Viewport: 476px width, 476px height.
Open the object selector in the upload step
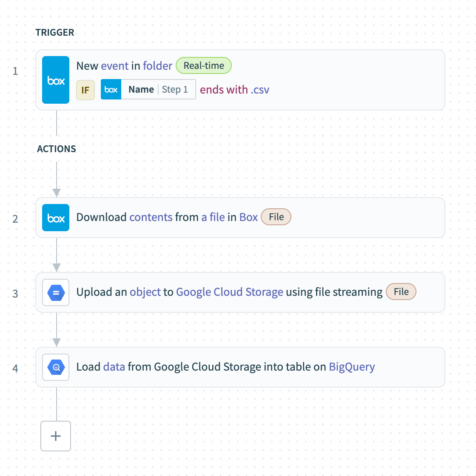145,292
